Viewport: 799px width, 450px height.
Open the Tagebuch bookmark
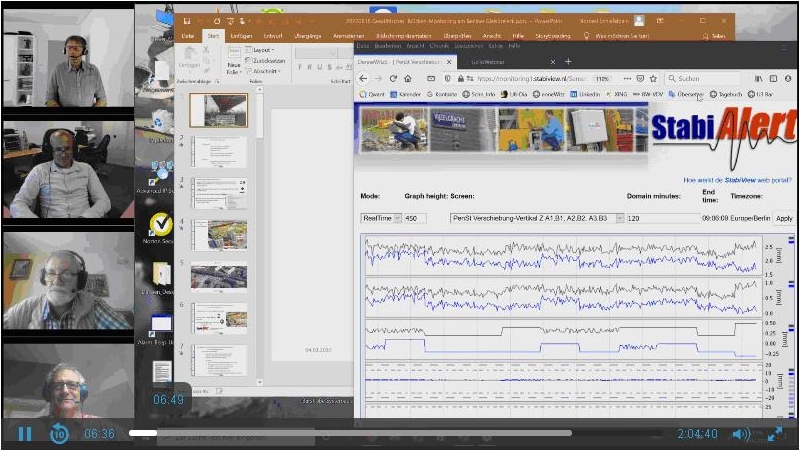tap(726, 94)
